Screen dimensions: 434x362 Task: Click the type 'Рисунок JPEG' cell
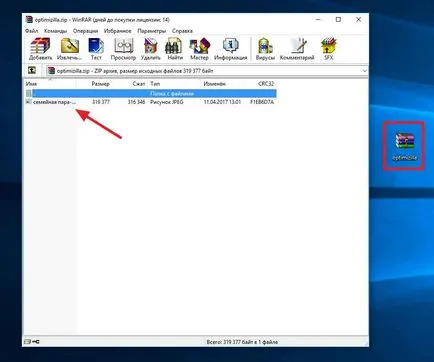167,102
